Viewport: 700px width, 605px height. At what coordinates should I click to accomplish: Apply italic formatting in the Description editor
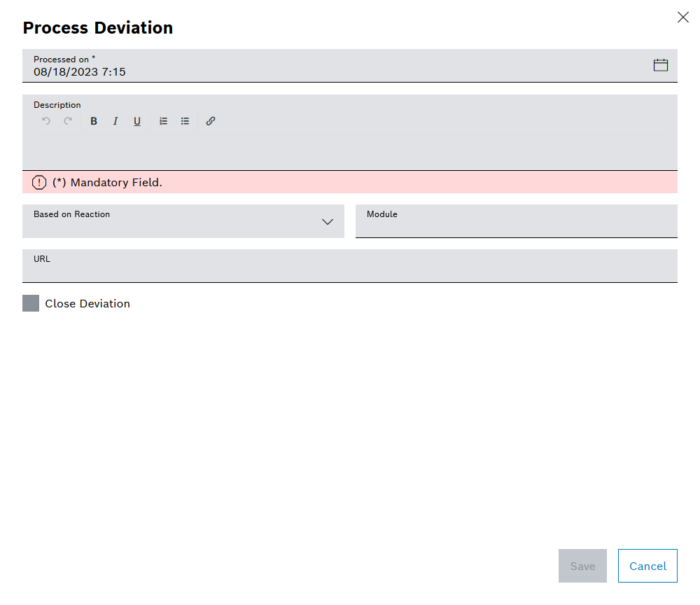click(x=115, y=120)
